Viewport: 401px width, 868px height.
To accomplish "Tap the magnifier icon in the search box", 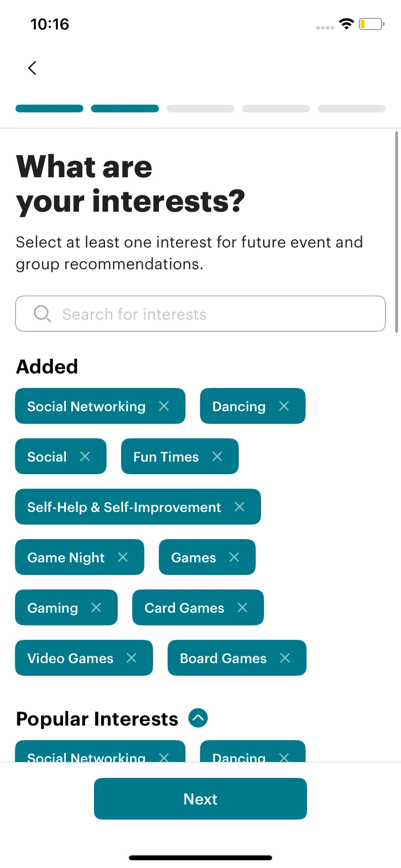I will coord(42,314).
